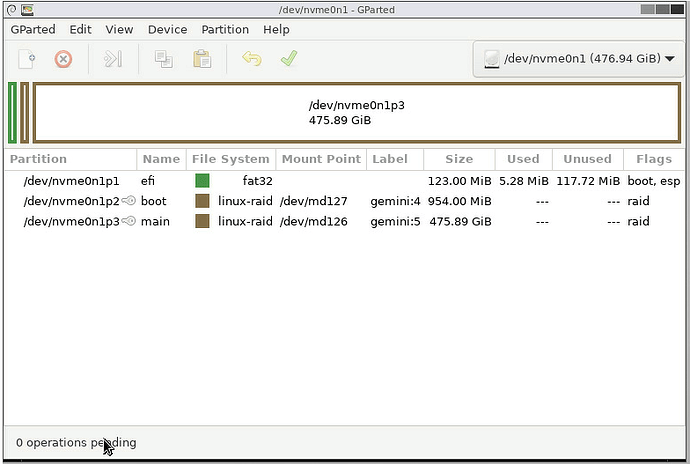This screenshot has width=690, height=464.
Task: Click the Copy partition toolbar icon
Action: click(163, 59)
